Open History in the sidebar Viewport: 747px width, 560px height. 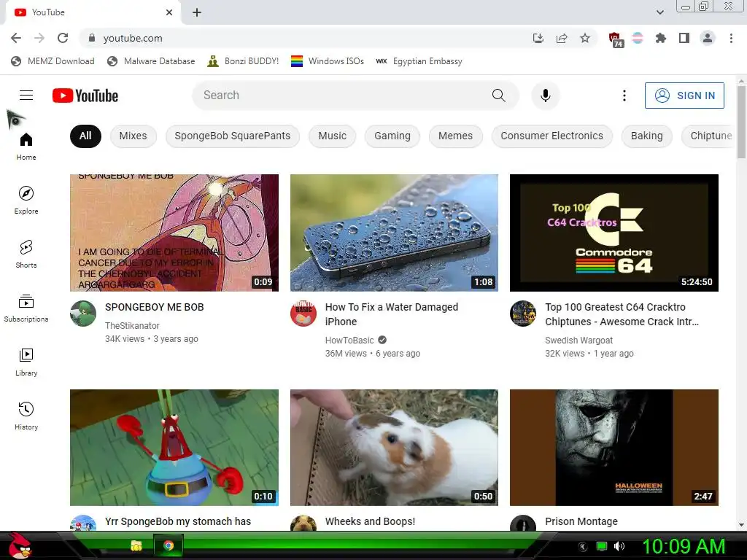coord(26,416)
